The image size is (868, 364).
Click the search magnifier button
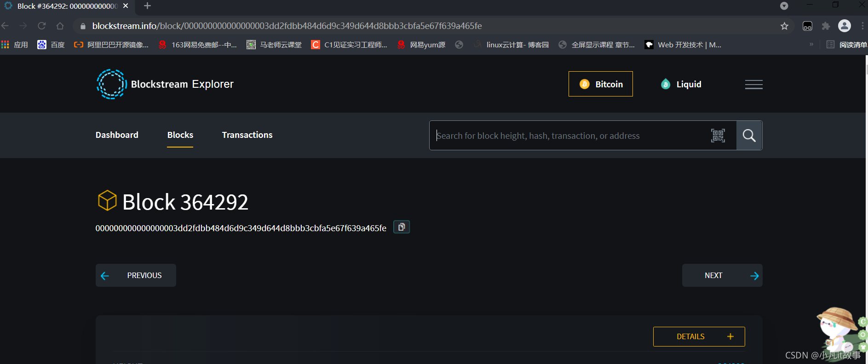tap(749, 136)
